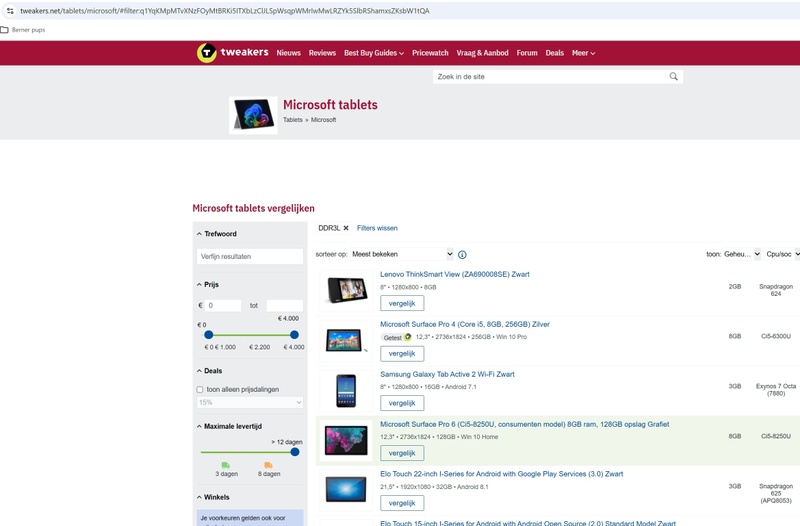Open the Berner pups bookmark folder
The width and height of the screenshot is (800, 526).
click(23, 30)
